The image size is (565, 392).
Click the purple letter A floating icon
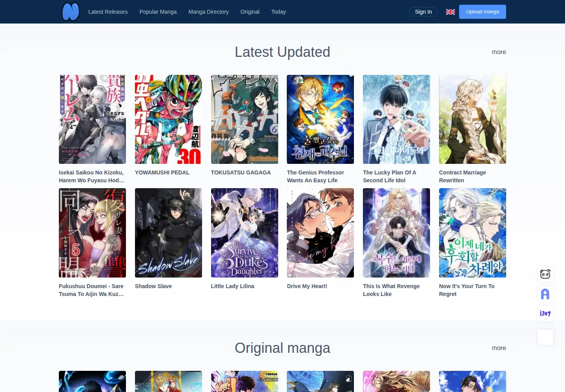click(x=545, y=294)
